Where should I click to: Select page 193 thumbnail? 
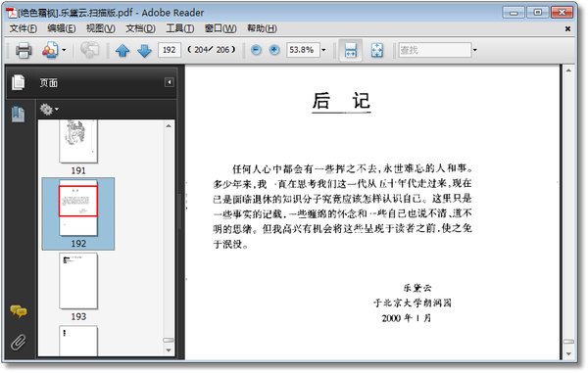click(78, 281)
